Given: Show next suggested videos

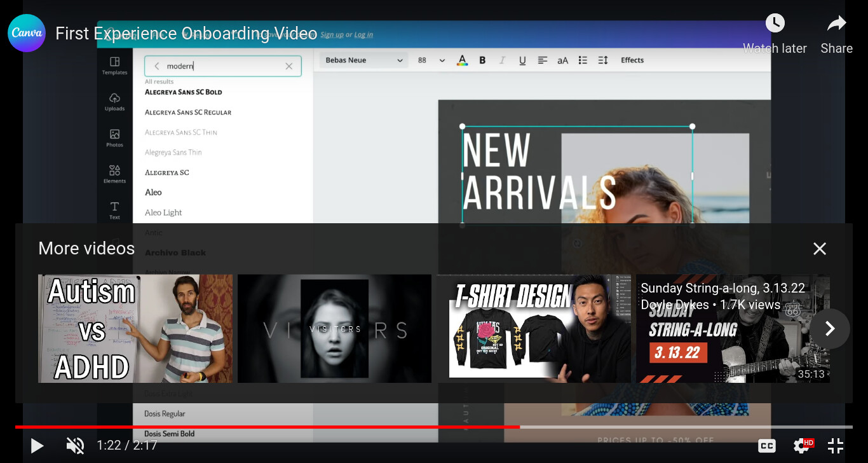Looking at the screenshot, I should pos(829,329).
